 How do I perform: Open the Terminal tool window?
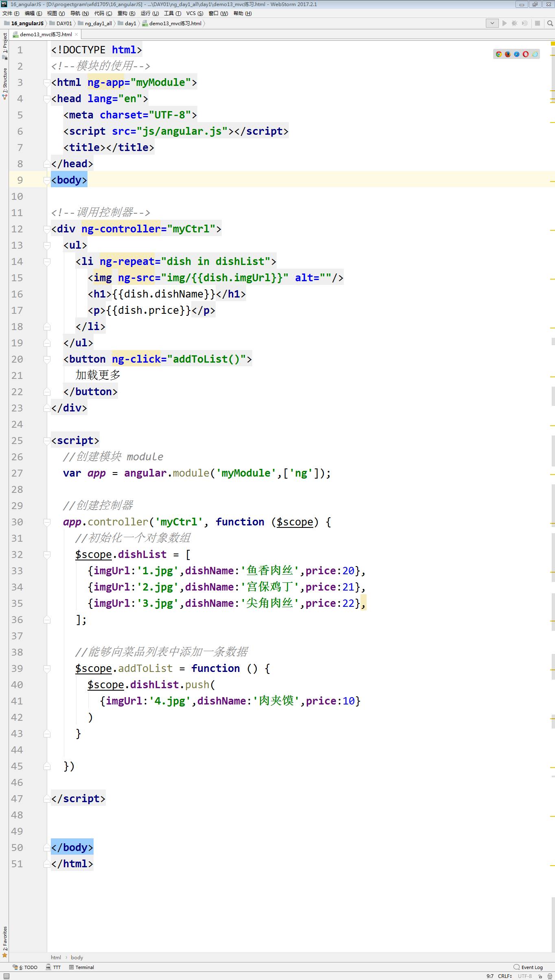pyautogui.click(x=81, y=967)
